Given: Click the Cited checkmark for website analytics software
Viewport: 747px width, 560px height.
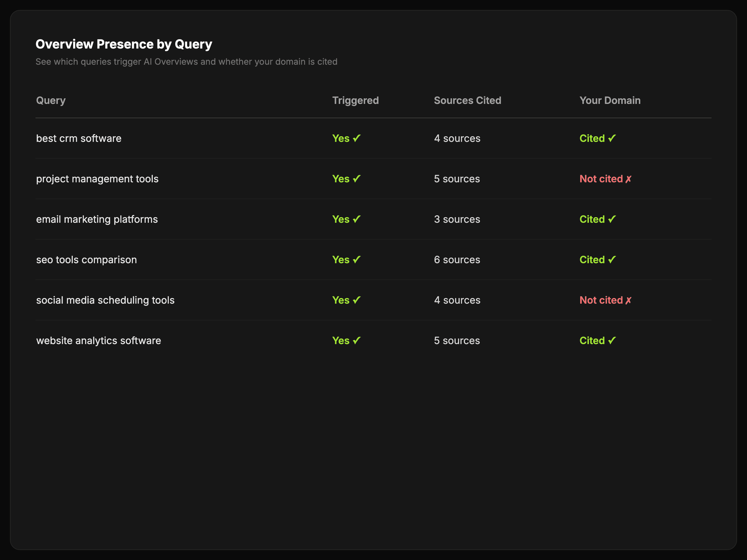Looking at the screenshot, I should [612, 341].
